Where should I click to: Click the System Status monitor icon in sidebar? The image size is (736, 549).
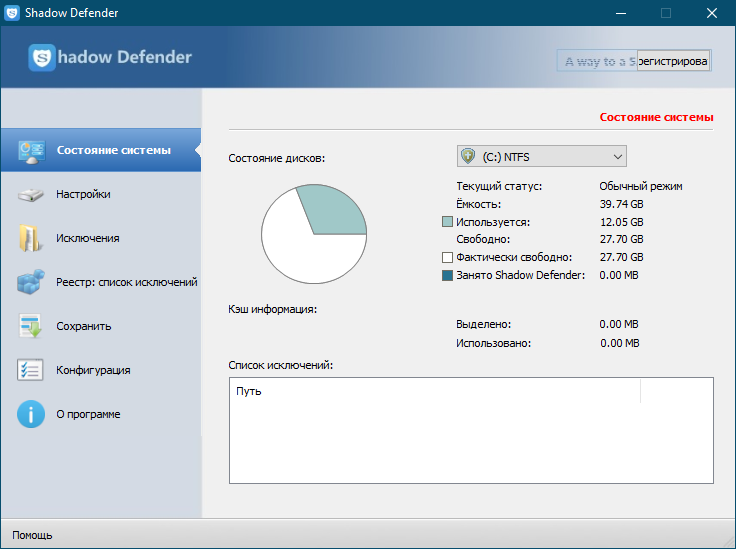tap(31, 152)
